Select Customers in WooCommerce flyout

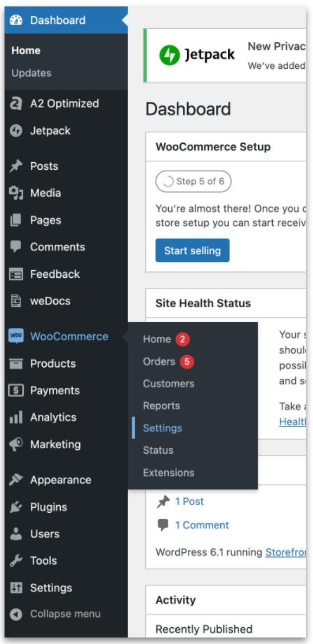click(x=168, y=384)
